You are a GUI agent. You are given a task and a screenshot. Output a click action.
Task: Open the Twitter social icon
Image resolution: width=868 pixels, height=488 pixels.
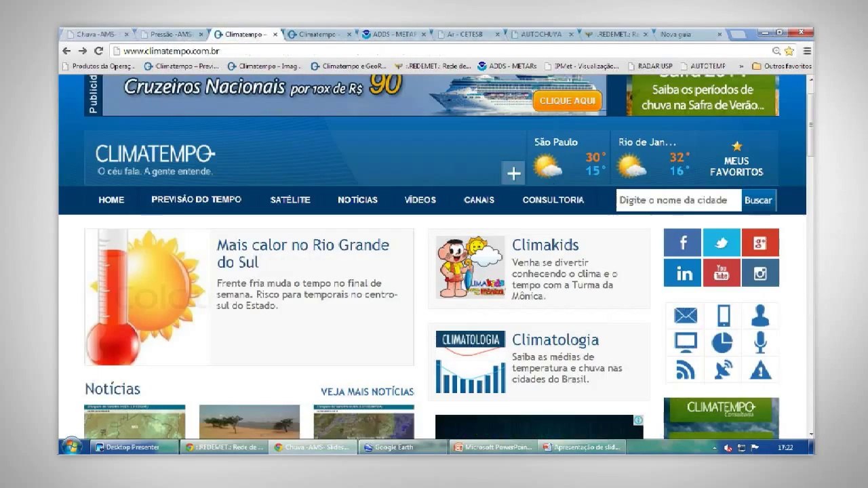pos(722,243)
